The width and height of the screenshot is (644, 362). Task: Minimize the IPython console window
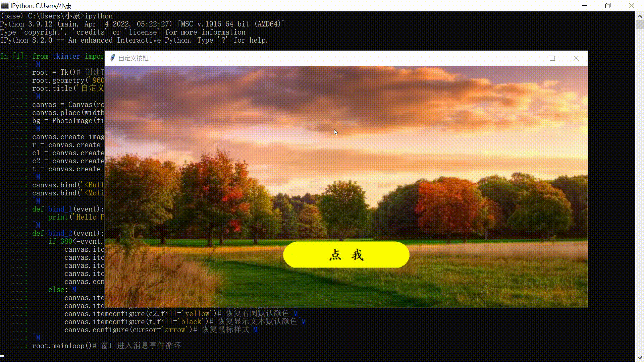pyautogui.click(x=585, y=6)
